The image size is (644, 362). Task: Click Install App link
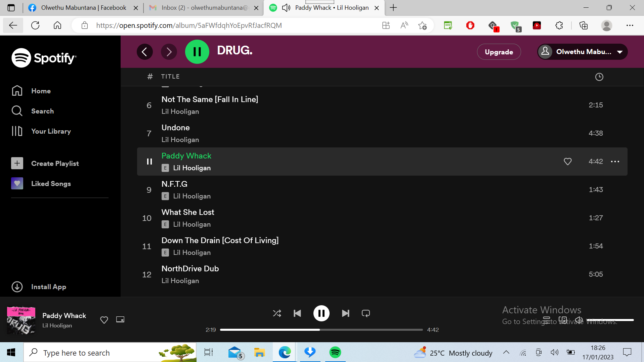(x=39, y=287)
